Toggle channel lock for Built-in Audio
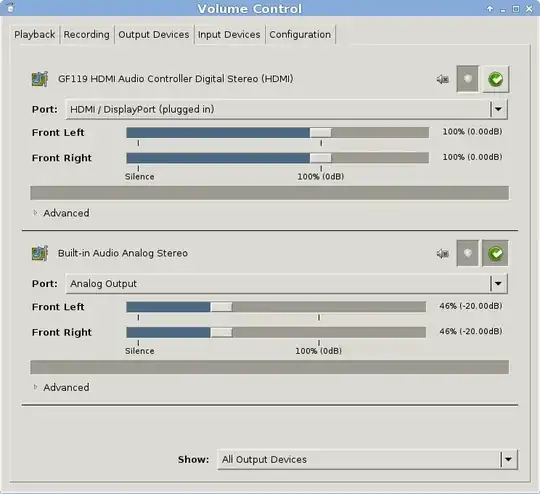The height and width of the screenshot is (494, 540). tap(467, 254)
